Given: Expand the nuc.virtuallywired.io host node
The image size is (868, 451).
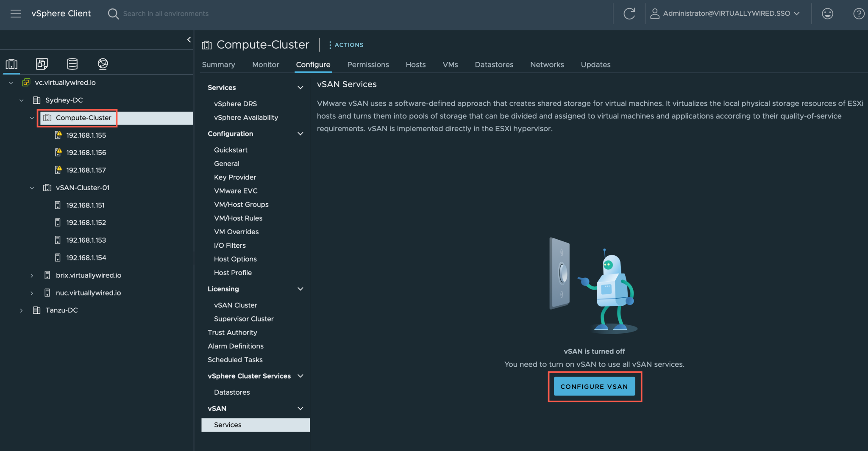Looking at the screenshot, I should pos(32,293).
